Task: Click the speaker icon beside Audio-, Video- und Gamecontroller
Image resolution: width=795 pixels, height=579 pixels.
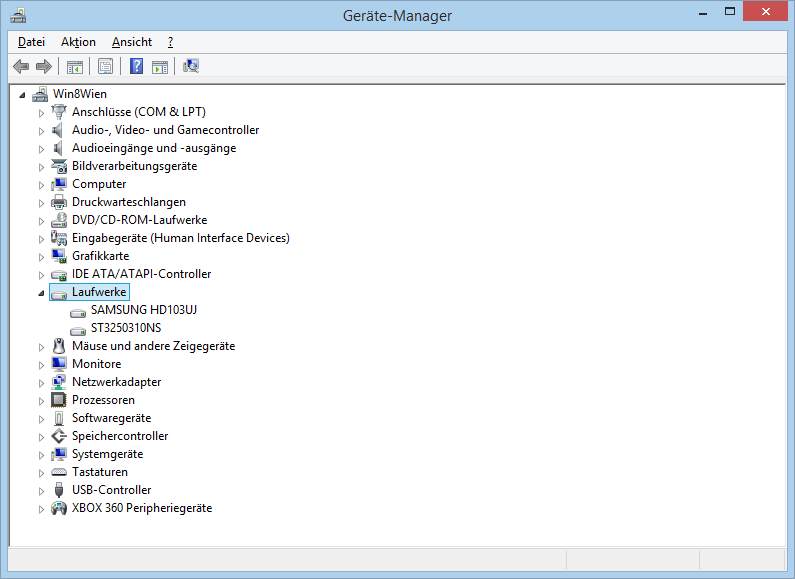Action: point(58,130)
